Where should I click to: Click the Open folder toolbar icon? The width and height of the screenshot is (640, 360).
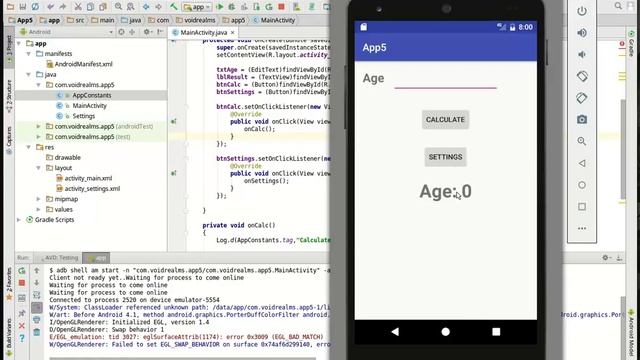(x=10, y=7)
